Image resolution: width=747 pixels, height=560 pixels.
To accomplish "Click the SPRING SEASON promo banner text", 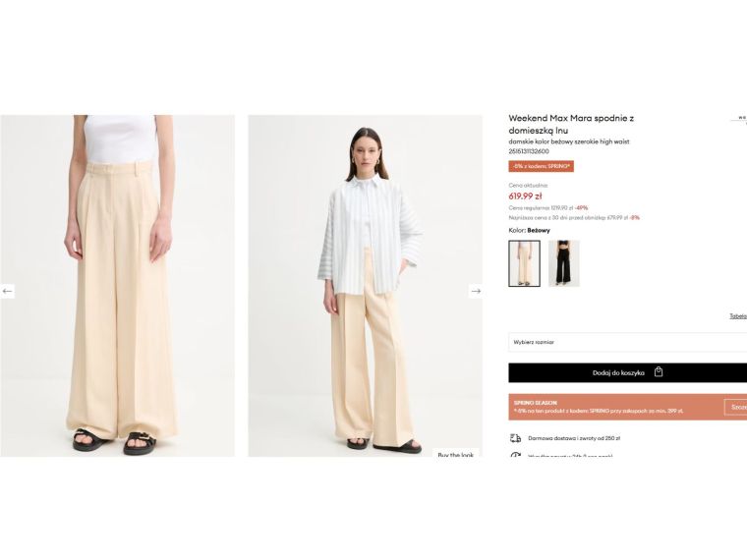I will 599,407.
